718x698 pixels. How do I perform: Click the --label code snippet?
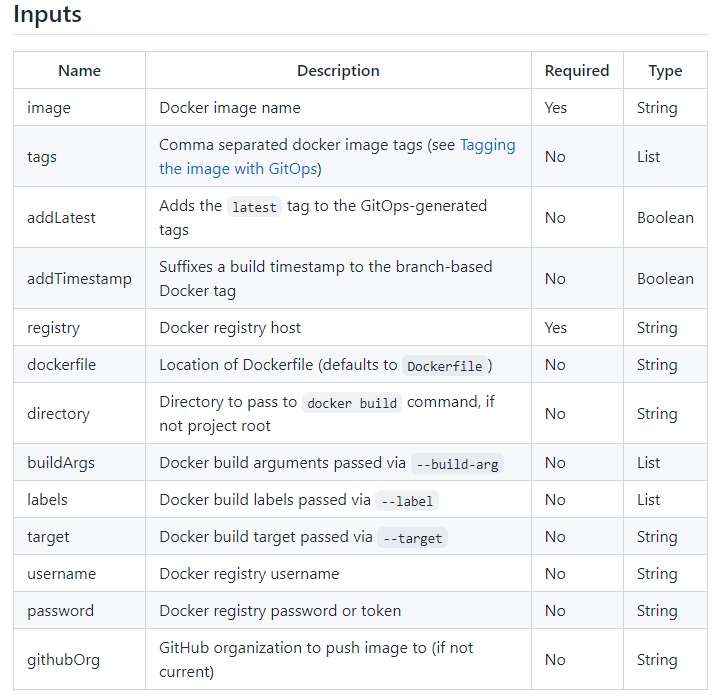[407, 501]
